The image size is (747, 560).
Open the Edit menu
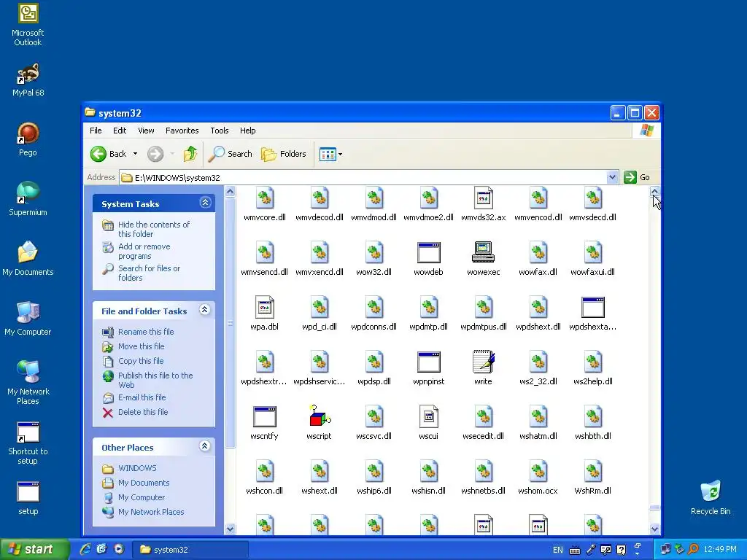click(120, 131)
